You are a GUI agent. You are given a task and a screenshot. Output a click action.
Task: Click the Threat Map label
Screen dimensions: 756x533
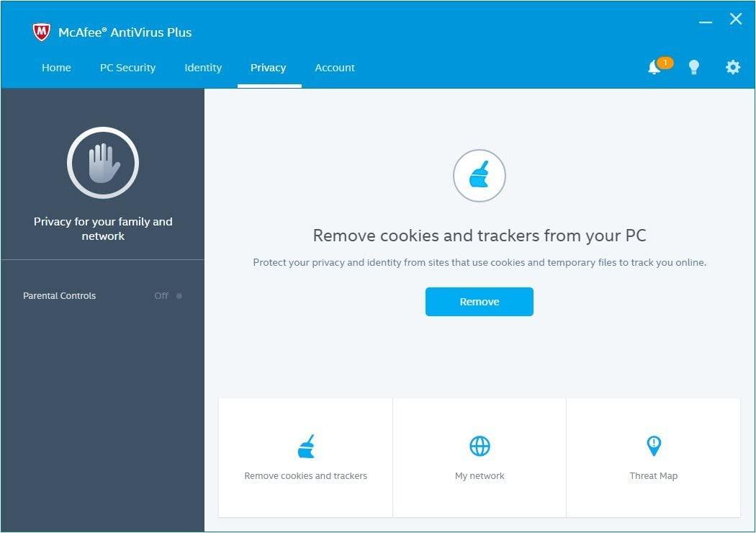tap(653, 475)
